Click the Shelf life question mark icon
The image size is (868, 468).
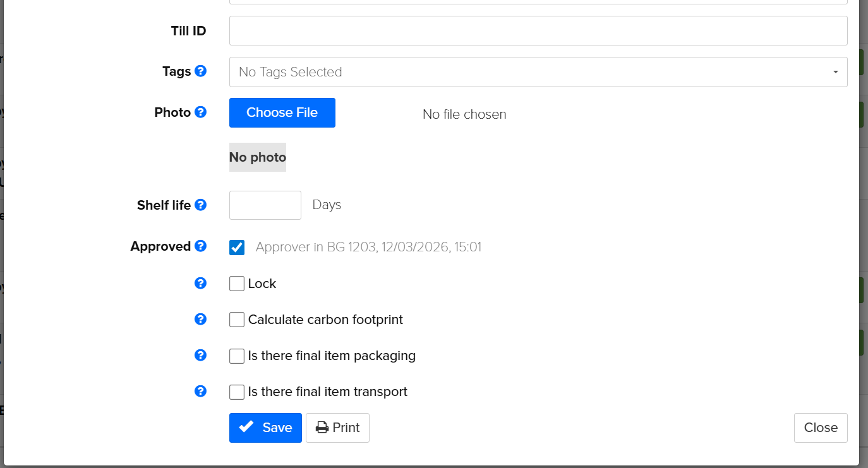200,205
